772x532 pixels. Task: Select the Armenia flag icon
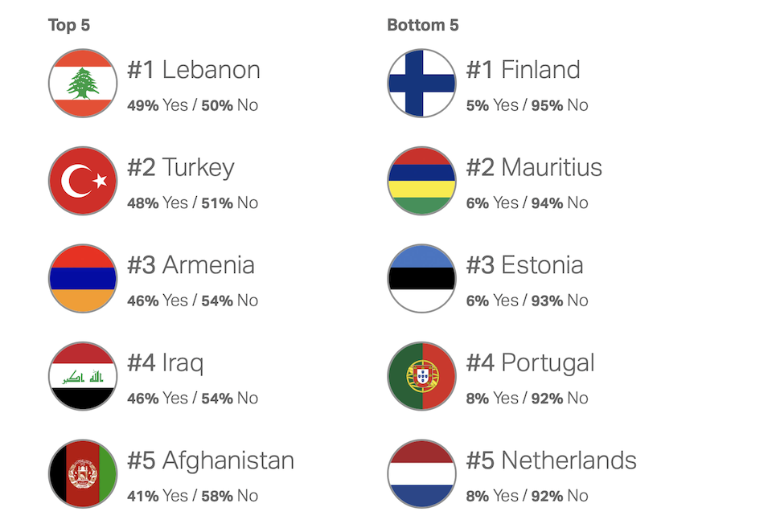(83, 278)
